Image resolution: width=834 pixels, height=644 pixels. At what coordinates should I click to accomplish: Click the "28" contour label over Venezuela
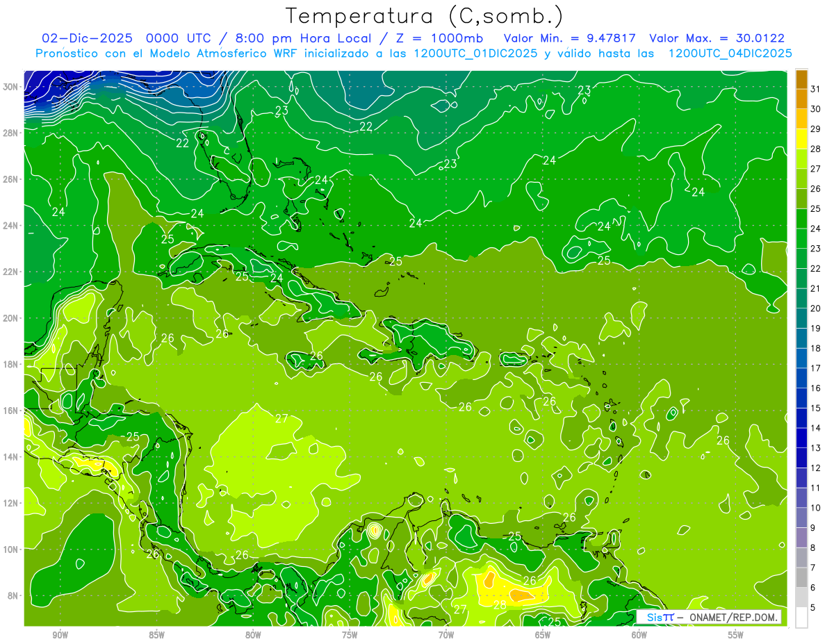pyautogui.click(x=499, y=605)
